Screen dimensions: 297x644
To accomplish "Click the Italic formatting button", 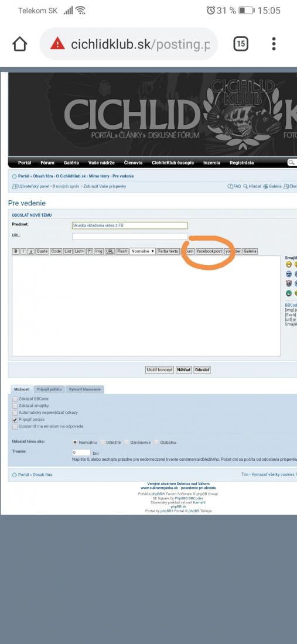I will coord(23,251).
